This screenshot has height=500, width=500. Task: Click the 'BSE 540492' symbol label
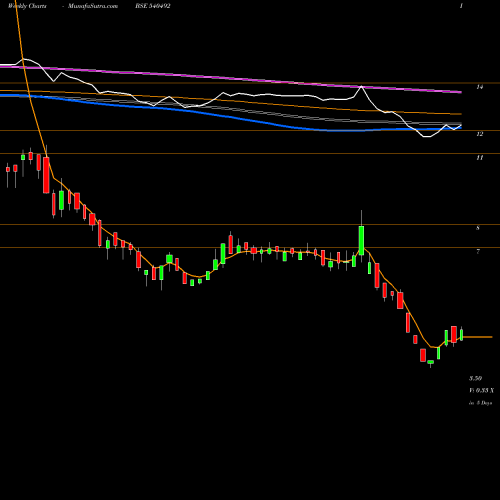(x=153, y=6)
